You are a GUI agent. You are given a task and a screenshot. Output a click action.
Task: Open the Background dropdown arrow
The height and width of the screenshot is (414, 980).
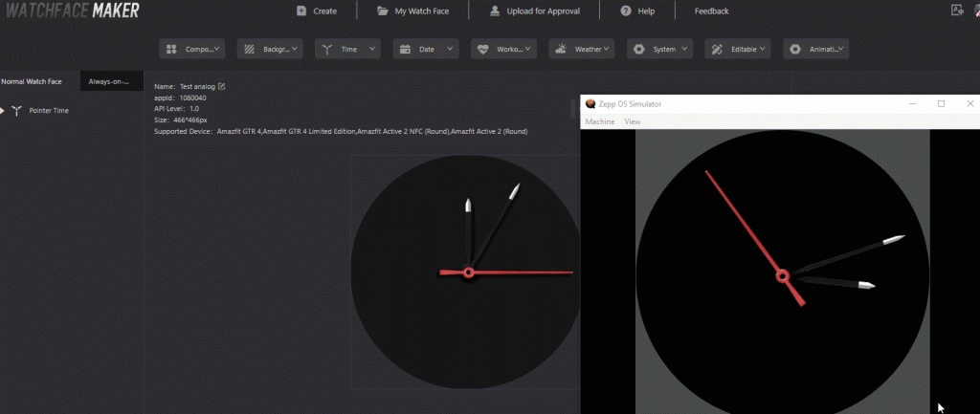295,48
